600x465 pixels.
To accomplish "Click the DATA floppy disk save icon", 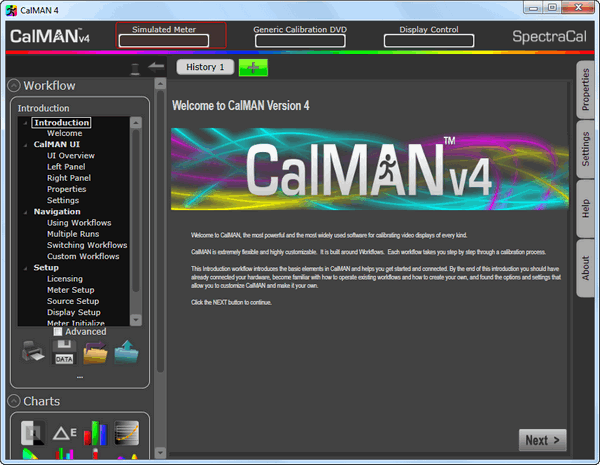I will (x=64, y=352).
